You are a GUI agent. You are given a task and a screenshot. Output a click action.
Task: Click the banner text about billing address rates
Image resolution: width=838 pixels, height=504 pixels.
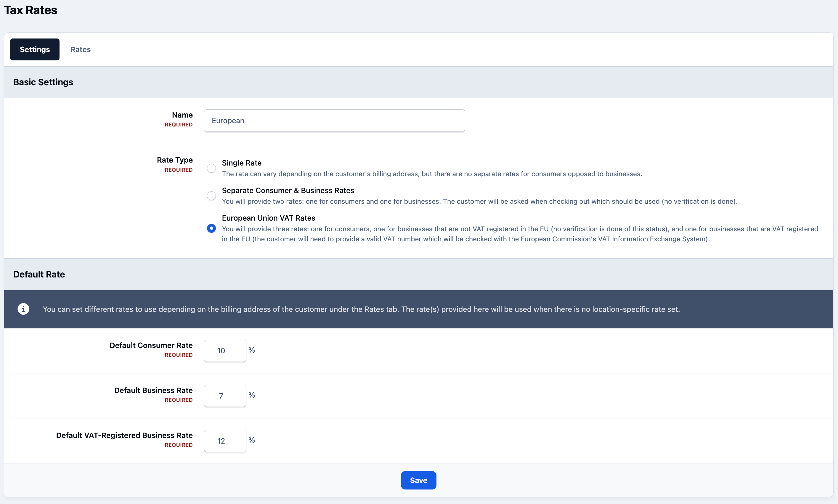click(x=361, y=309)
